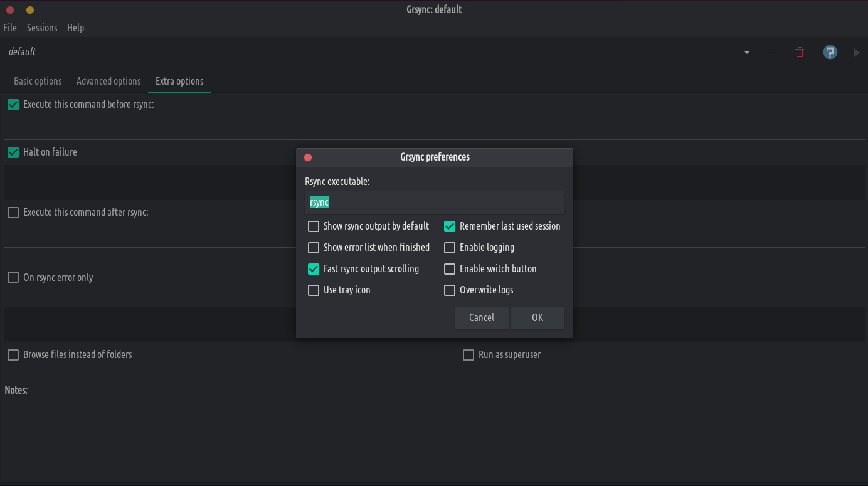Minimize the Grsync main window with yellow dot

(x=30, y=10)
